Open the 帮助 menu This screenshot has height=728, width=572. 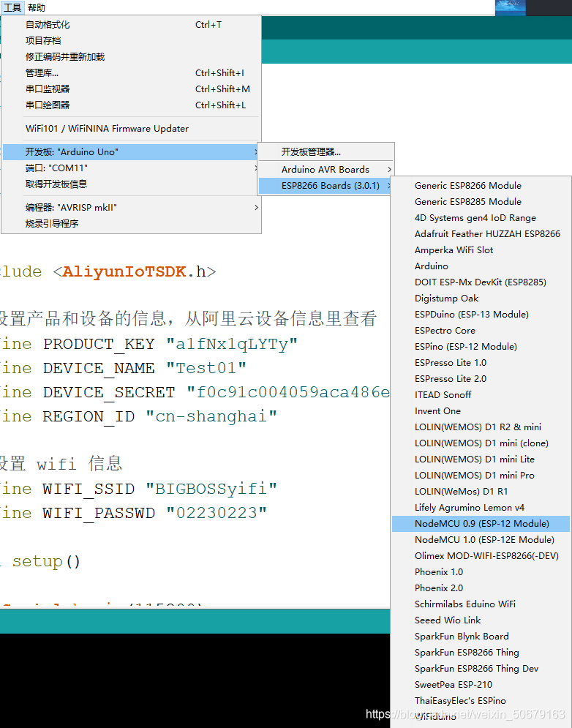click(37, 7)
